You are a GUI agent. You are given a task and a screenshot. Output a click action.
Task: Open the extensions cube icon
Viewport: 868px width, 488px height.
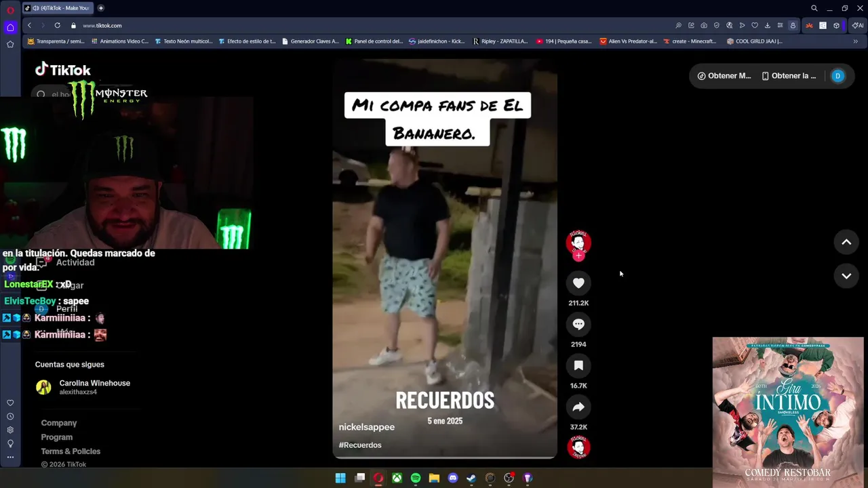point(836,25)
